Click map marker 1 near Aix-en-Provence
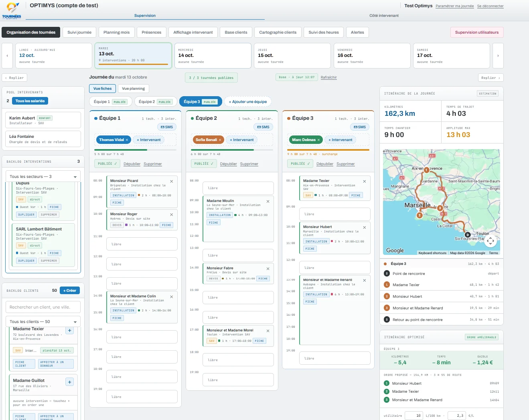The width and height of the screenshot is (529, 420). coord(427,170)
